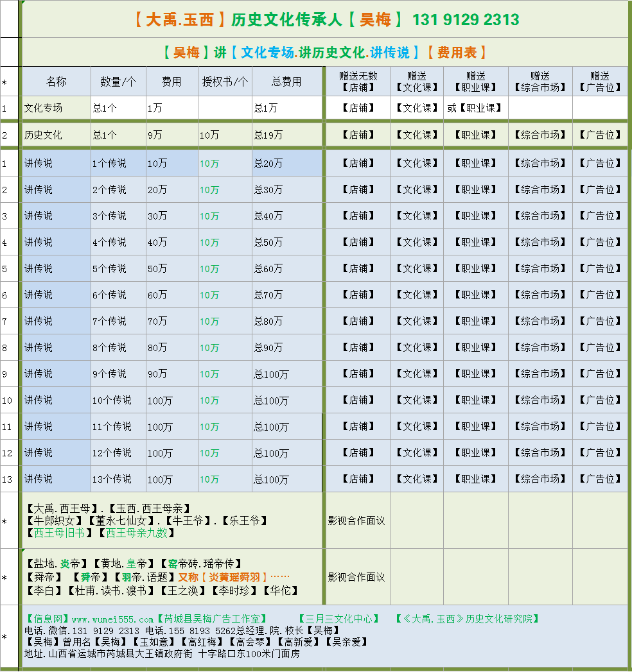This screenshot has width=632, height=672.
Task: Select the 赠送无数【店铺】 header cell
Action: point(358,82)
